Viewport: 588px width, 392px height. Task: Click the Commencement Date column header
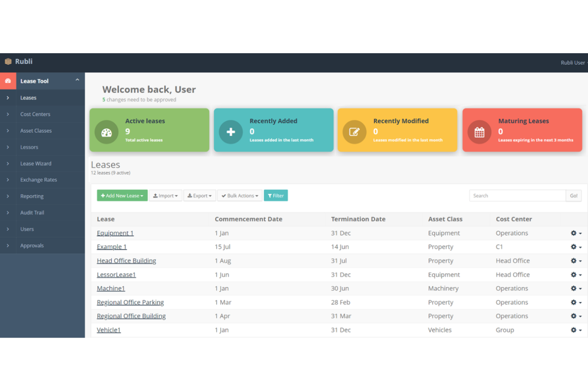(x=248, y=219)
